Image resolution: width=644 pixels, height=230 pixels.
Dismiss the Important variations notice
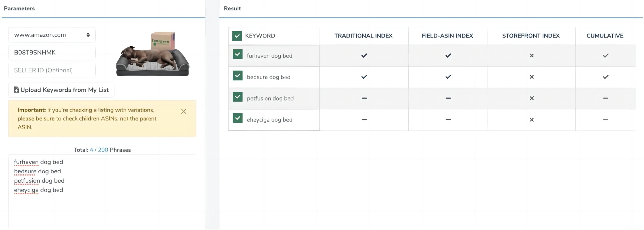coord(184,111)
